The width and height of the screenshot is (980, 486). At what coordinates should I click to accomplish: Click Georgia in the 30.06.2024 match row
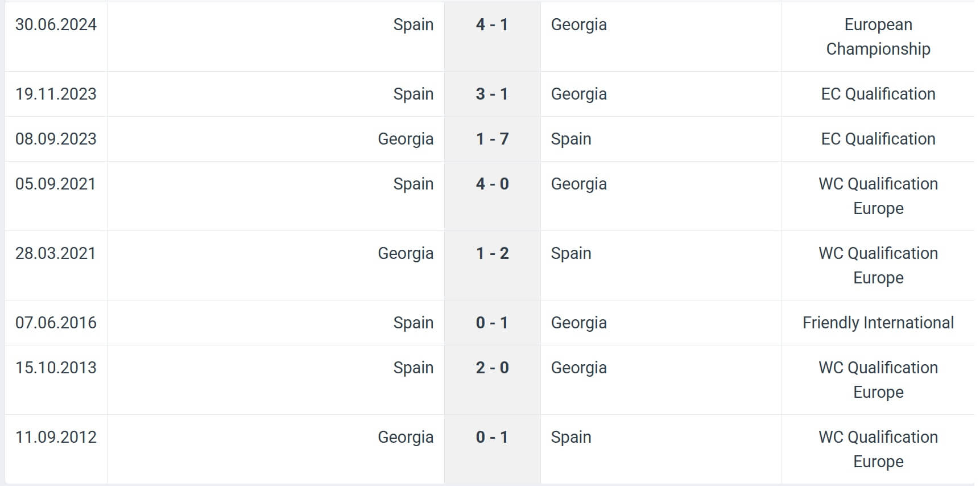(x=578, y=24)
